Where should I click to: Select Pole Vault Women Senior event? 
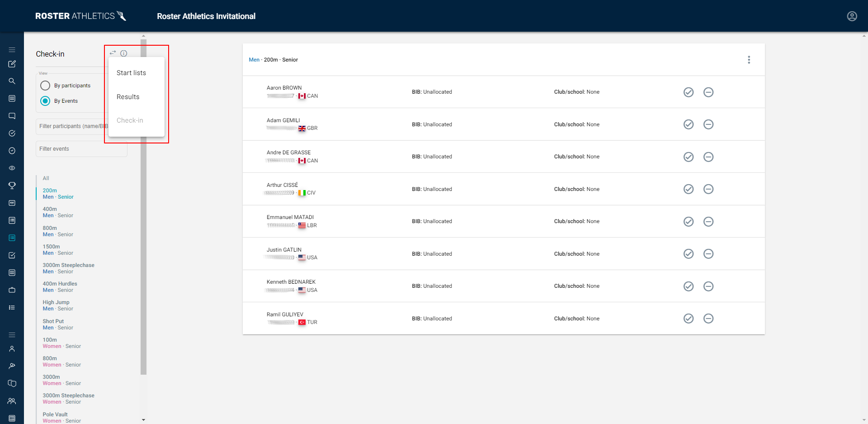(62, 418)
